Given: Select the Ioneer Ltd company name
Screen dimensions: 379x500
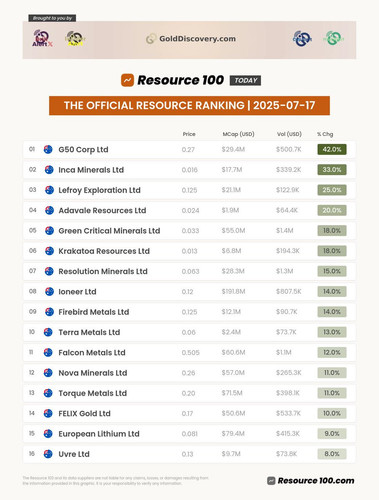Looking at the screenshot, I should (x=77, y=292).
